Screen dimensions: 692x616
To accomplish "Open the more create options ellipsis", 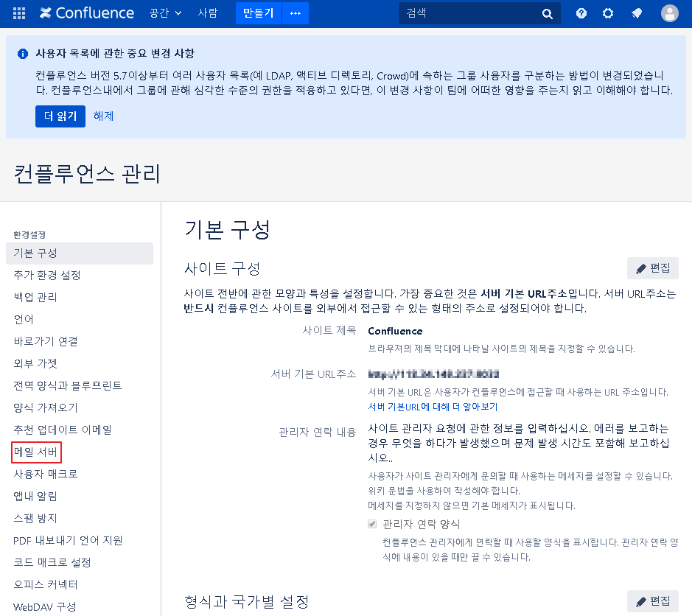I will [296, 13].
